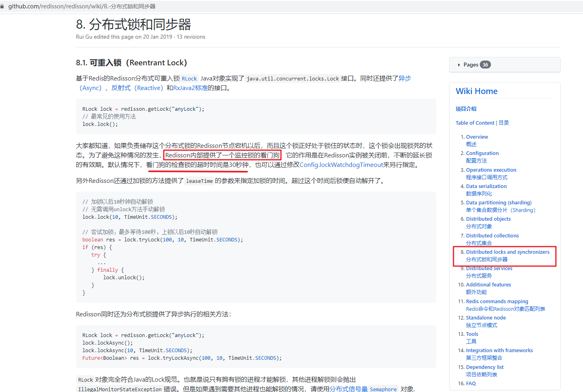The height and width of the screenshot is (392, 583).
Task: Open the 程序接口调用方式 link
Action: tap(487, 177)
